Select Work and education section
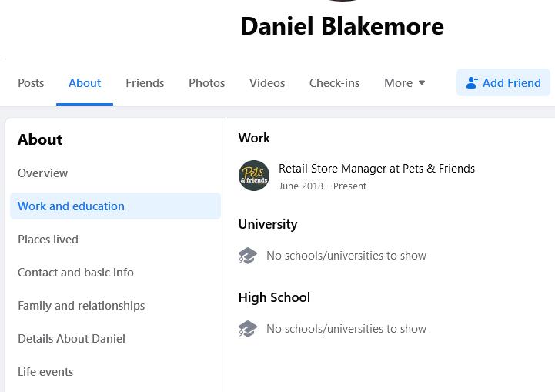Viewport: 555px width, 392px height. tap(72, 206)
